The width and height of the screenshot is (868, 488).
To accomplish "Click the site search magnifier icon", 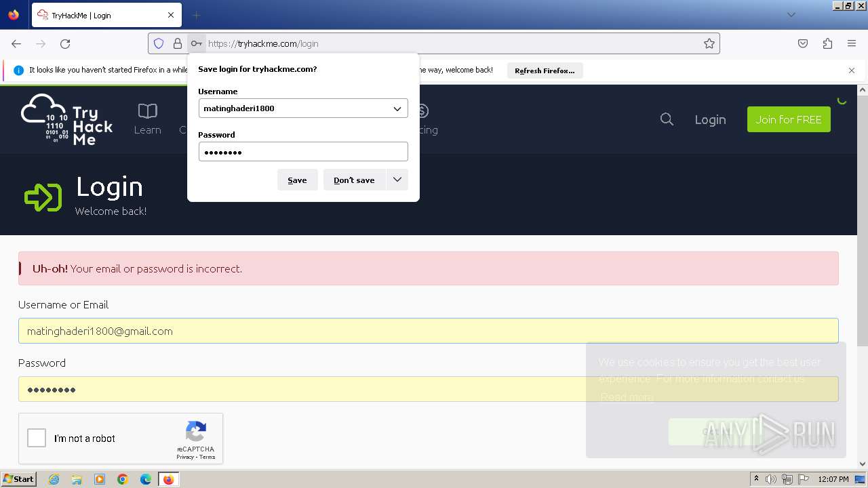I will click(667, 119).
